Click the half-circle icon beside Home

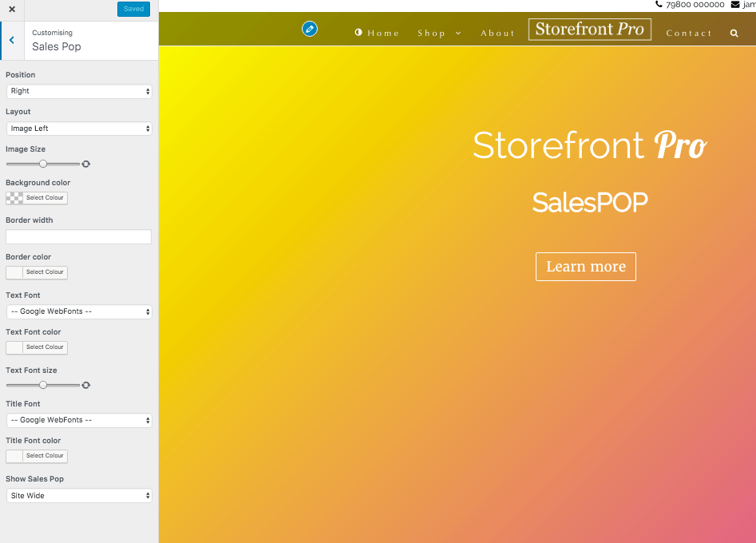point(358,32)
